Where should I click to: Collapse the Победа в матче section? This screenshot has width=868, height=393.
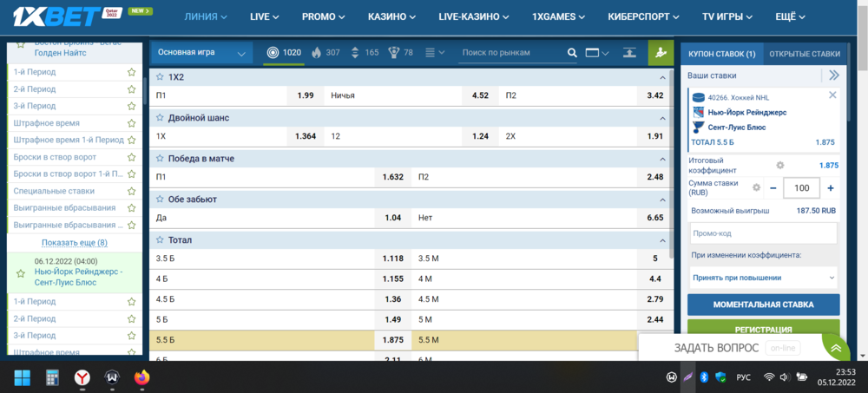tap(661, 159)
